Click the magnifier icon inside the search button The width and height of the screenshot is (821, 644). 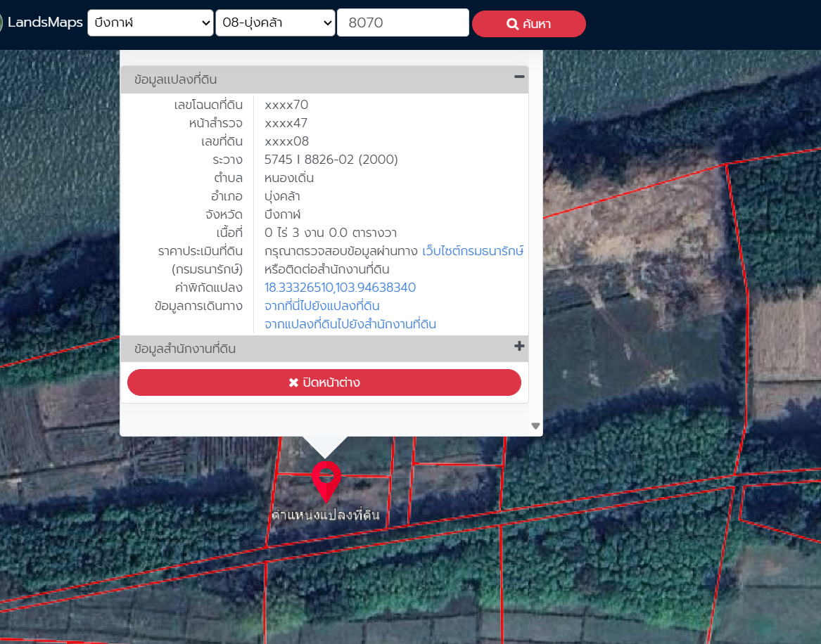pos(512,25)
